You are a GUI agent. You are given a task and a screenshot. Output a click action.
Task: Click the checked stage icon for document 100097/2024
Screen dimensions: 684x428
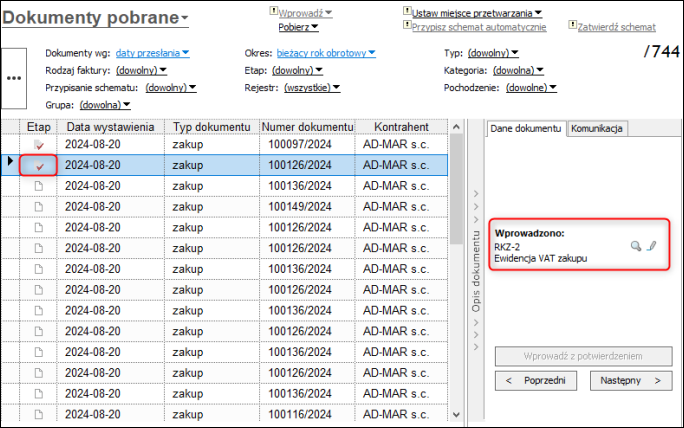pyautogui.click(x=39, y=145)
